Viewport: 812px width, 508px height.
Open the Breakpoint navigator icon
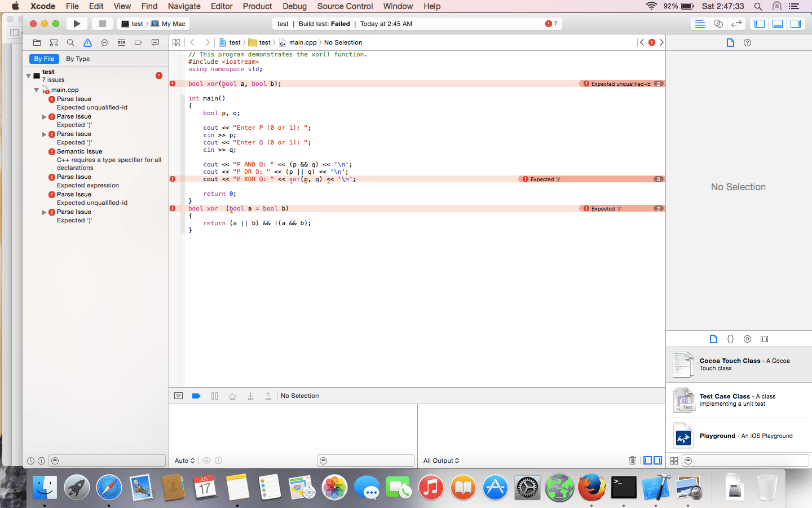(x=138, y=42)
